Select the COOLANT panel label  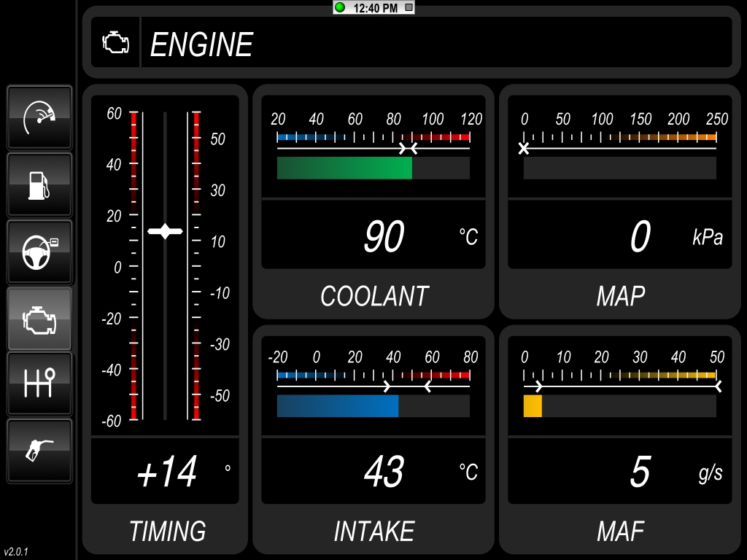[x=373, y=296]
